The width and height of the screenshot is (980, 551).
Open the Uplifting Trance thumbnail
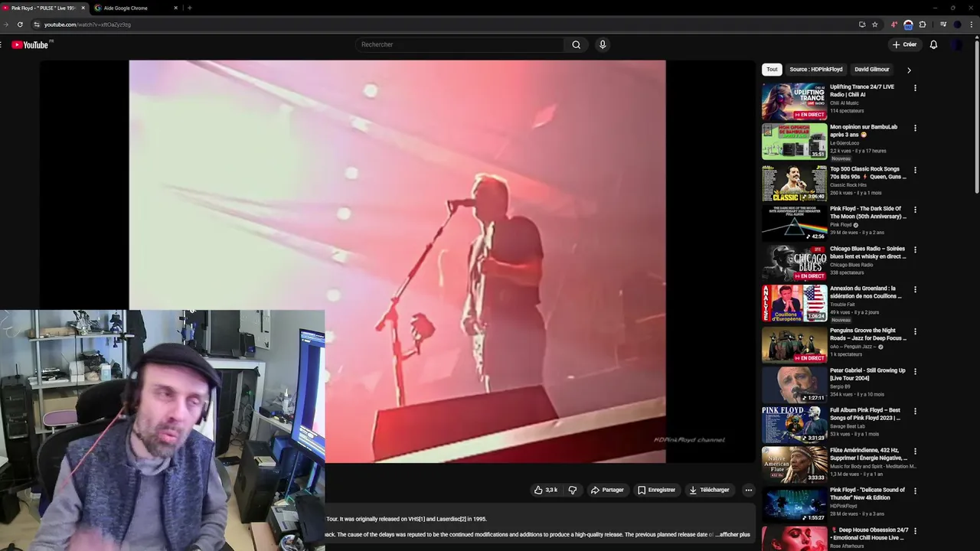[794, 101]
